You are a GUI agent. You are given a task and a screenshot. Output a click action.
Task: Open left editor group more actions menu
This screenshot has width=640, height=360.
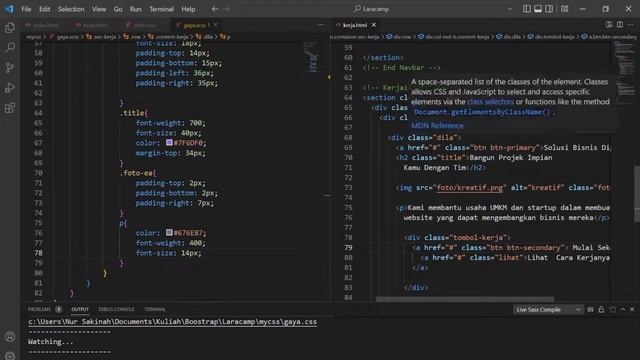(320, 25)
